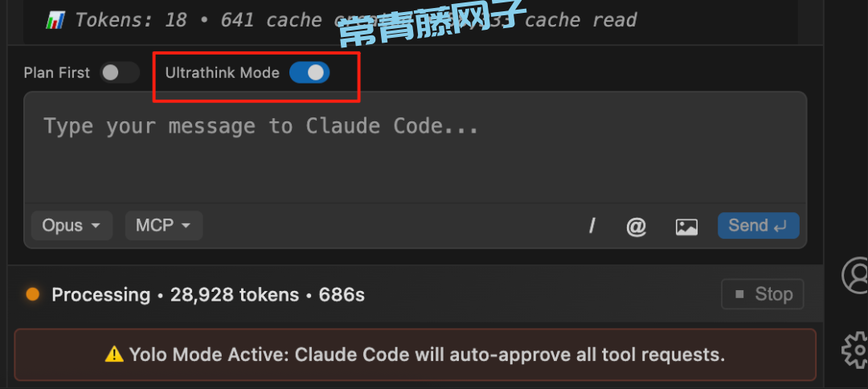Open the Opus model dropdown
Image resolution: width=868 pixels, height=389 pixels.
72,226
